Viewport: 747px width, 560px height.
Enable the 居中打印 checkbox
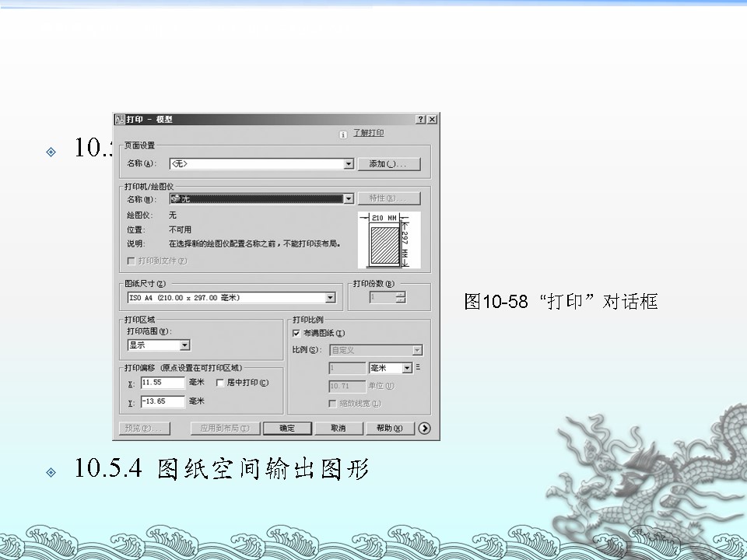pyautogui.click(x=220, y=383)
